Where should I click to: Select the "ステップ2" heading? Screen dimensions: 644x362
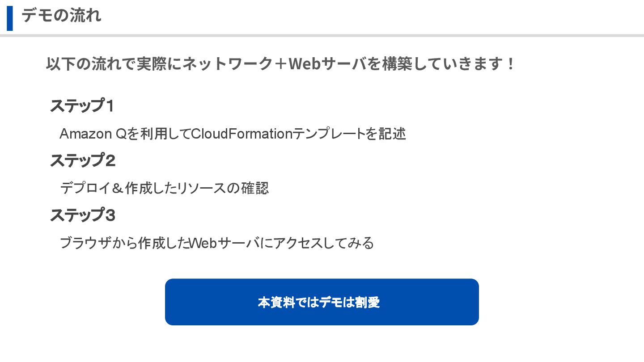tap(83, 161)
